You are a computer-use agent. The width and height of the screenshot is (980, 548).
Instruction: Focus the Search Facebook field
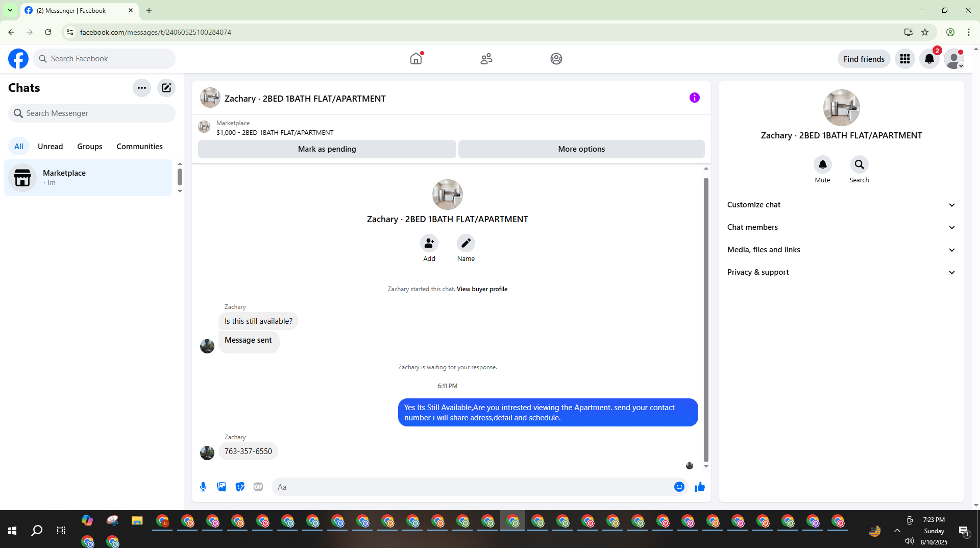pyautogui.click(x=104, y=59)
